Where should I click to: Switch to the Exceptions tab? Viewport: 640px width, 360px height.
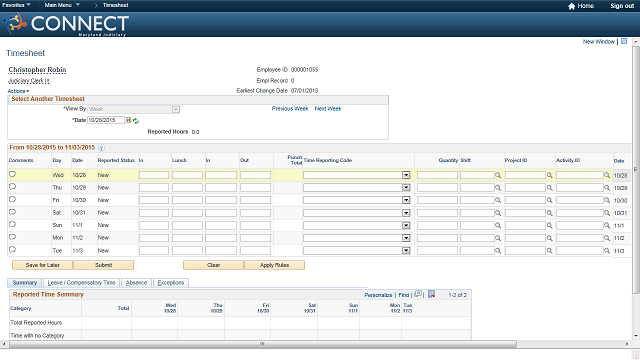pos(171,282)
